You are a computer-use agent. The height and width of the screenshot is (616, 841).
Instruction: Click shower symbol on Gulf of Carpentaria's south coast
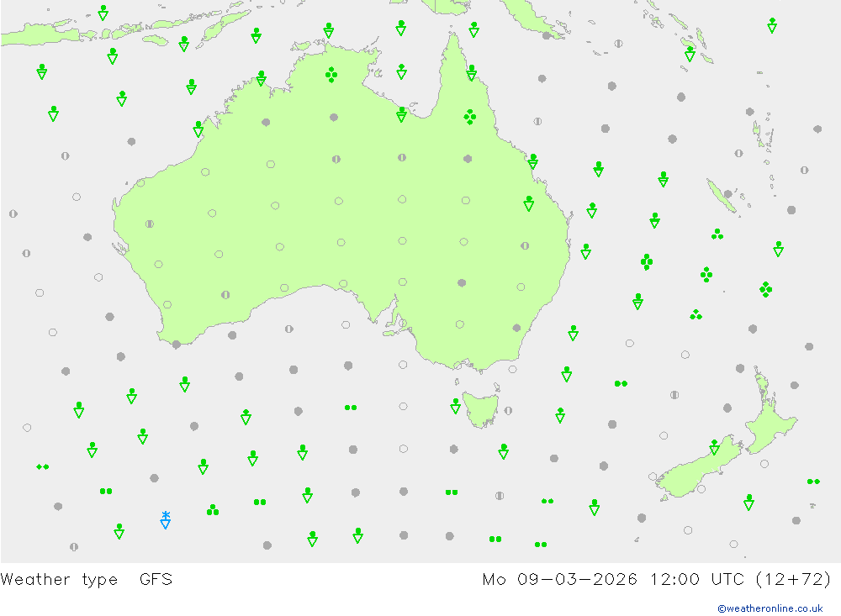click(x=402, y=115)
